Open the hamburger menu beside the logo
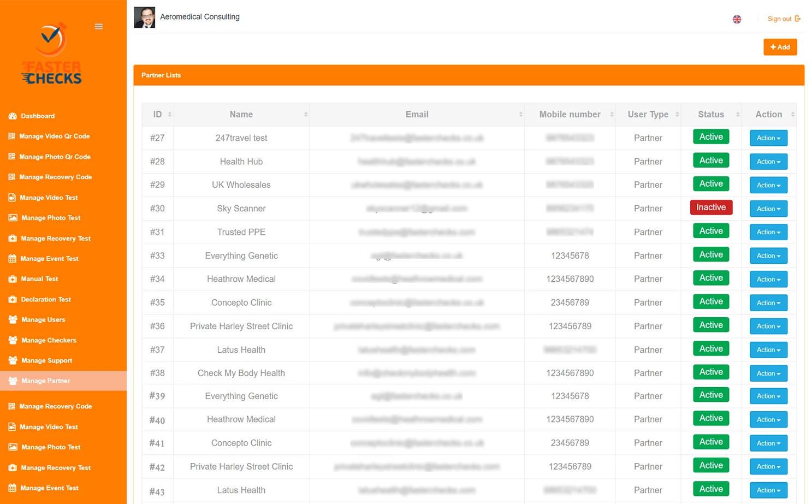Viewport: 812px width, 504px height. [98, 26]
